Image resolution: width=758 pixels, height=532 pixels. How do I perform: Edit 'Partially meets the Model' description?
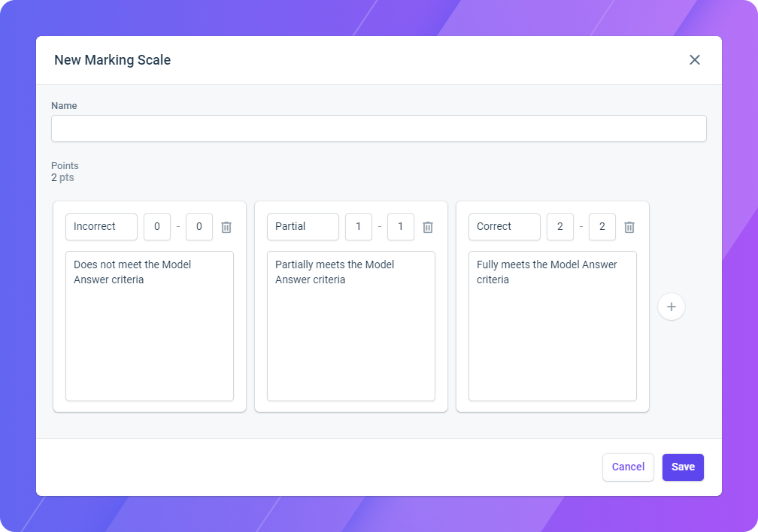[x=351, y=326]
